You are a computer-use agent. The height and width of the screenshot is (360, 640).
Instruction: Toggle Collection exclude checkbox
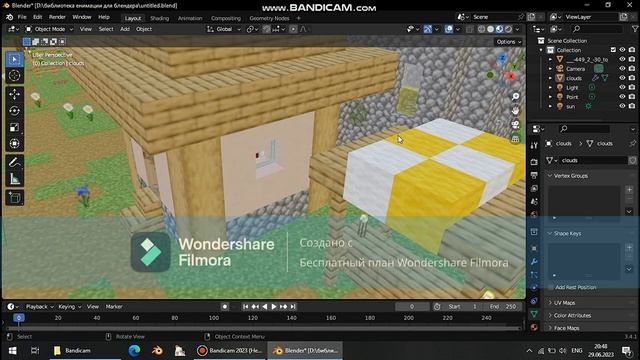[x=613, y=50]
